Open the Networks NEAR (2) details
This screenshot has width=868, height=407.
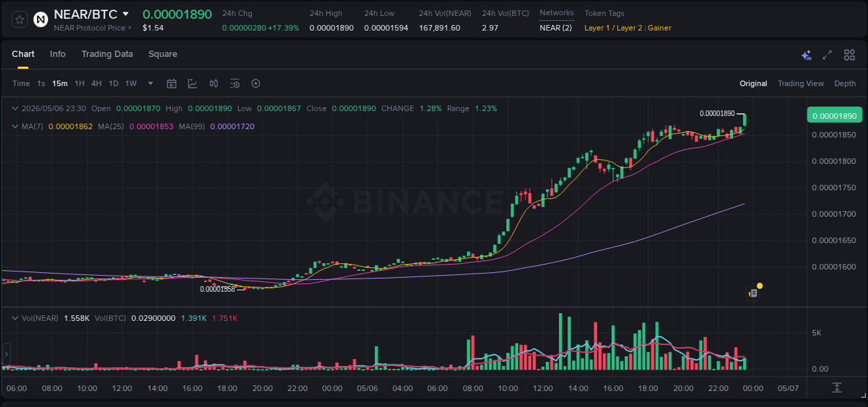pos(556,28)
